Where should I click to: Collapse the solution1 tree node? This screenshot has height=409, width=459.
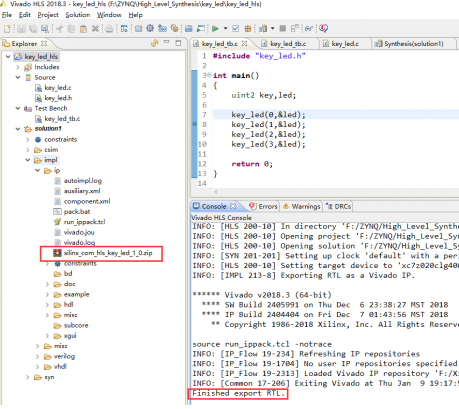point(18,129)
